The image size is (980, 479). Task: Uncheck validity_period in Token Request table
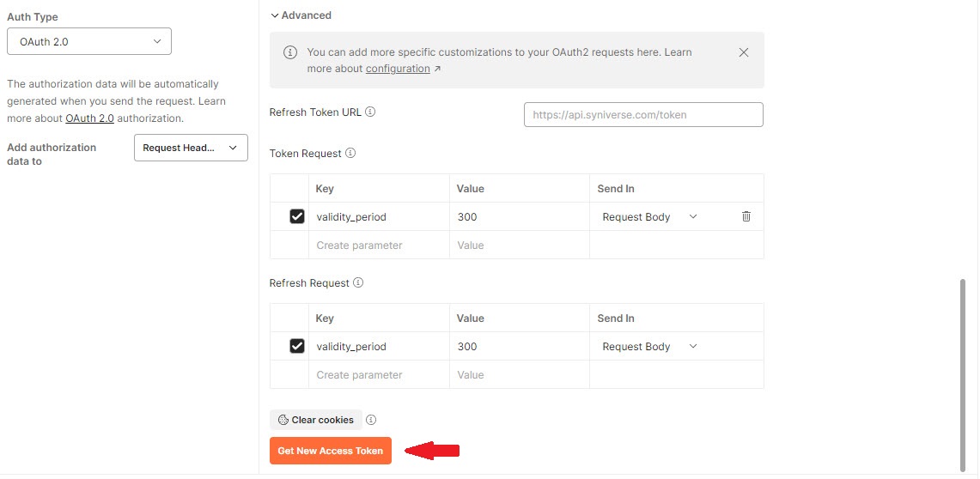coord(297,217)
